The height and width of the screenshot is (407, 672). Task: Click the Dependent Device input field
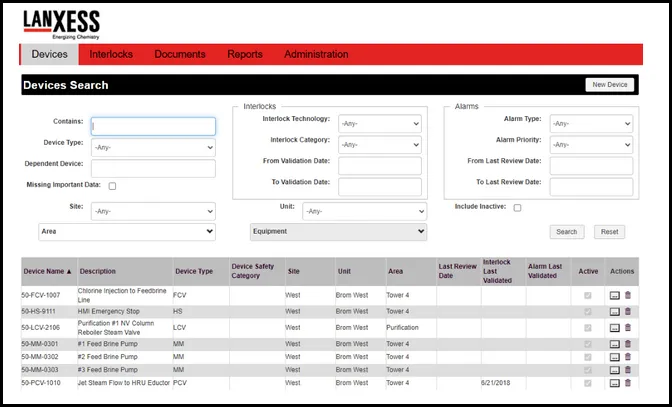point(153,168)
